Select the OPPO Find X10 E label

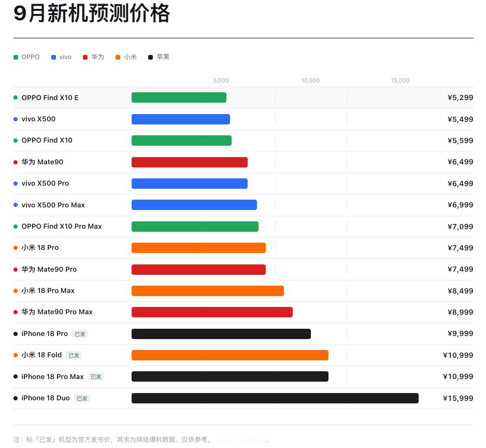pyautogui.click(x=50, y=97)
